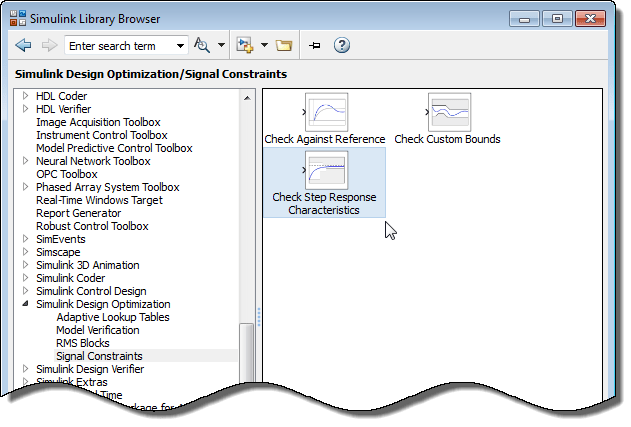The height and width of the screenshot is (427, 631).
Task: Expand the Simscape node
Action: [25, 252]
